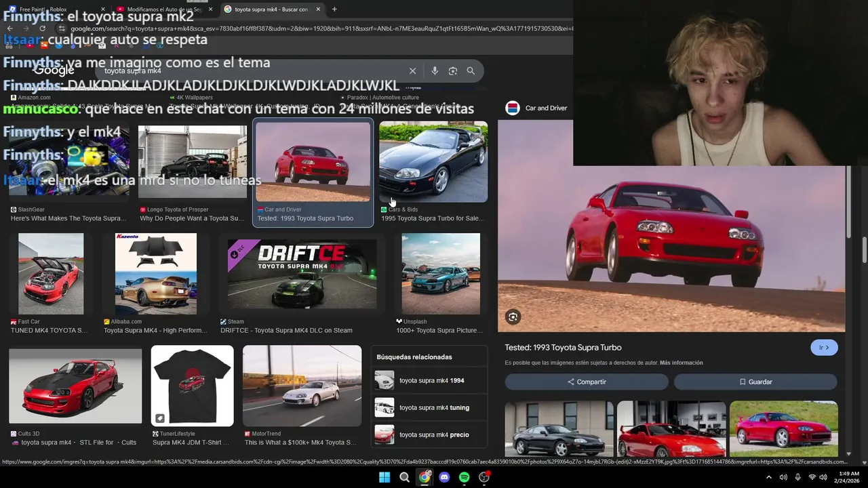Open Wi-Fi network settings in tray

[x=812, y=477]
